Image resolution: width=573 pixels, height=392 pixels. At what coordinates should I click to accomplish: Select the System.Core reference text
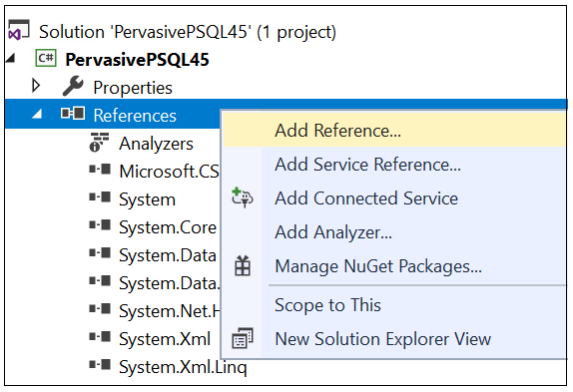168,227
